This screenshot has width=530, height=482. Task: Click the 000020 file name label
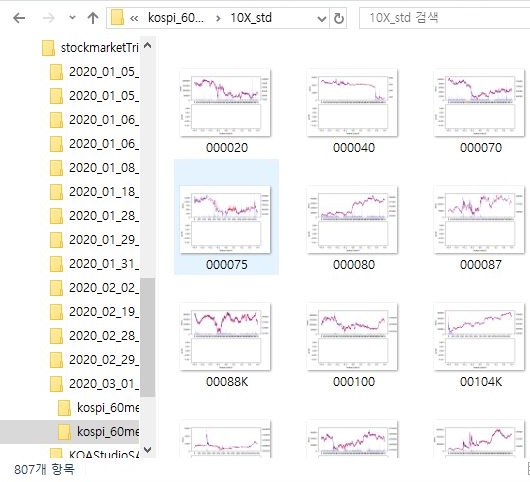[x=227, y=148]
